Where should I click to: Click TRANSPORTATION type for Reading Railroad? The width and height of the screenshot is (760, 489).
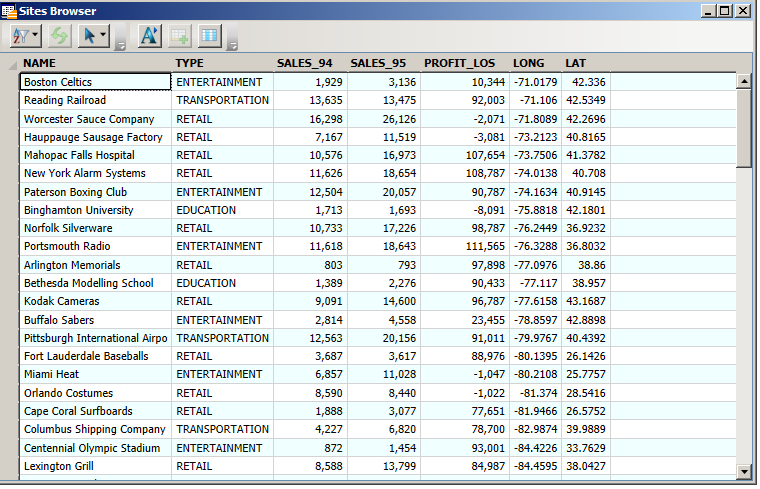[x=222, y=100]
